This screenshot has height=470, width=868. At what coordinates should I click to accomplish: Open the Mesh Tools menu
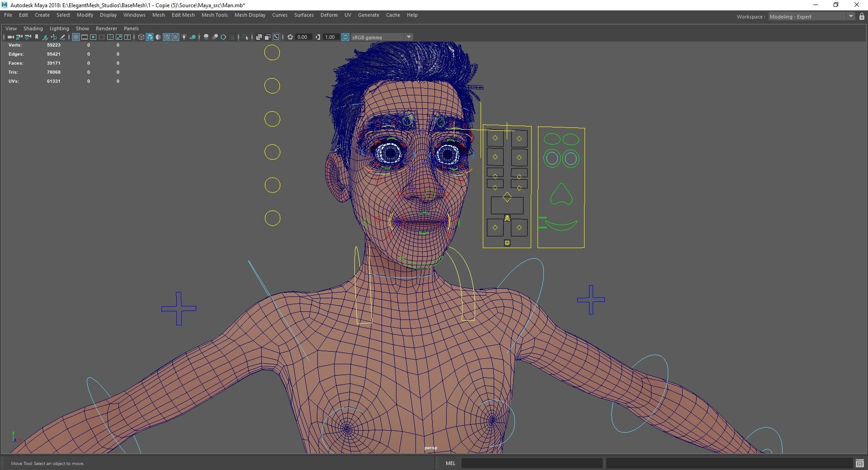click(x=214, y=15)
